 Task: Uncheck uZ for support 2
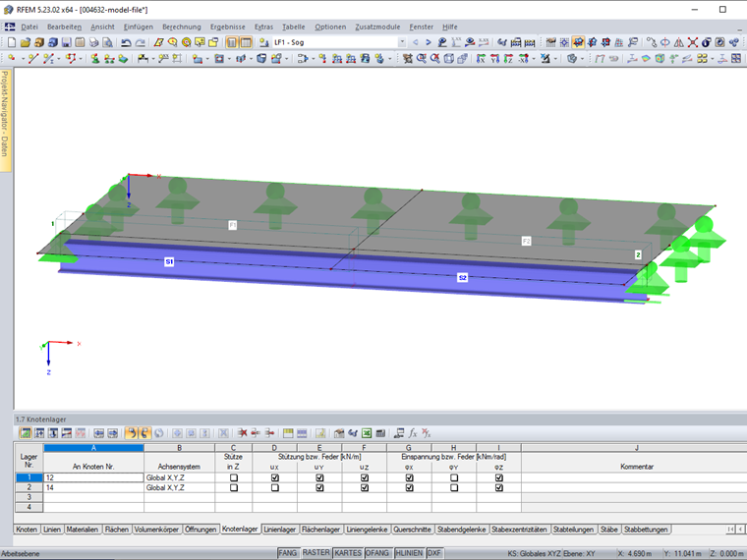(365, 487)
